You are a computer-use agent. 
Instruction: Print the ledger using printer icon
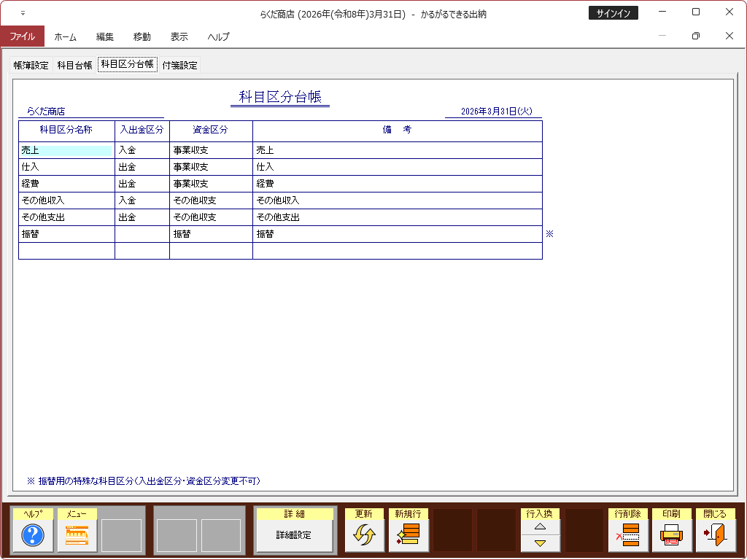[x=671, y=536]
